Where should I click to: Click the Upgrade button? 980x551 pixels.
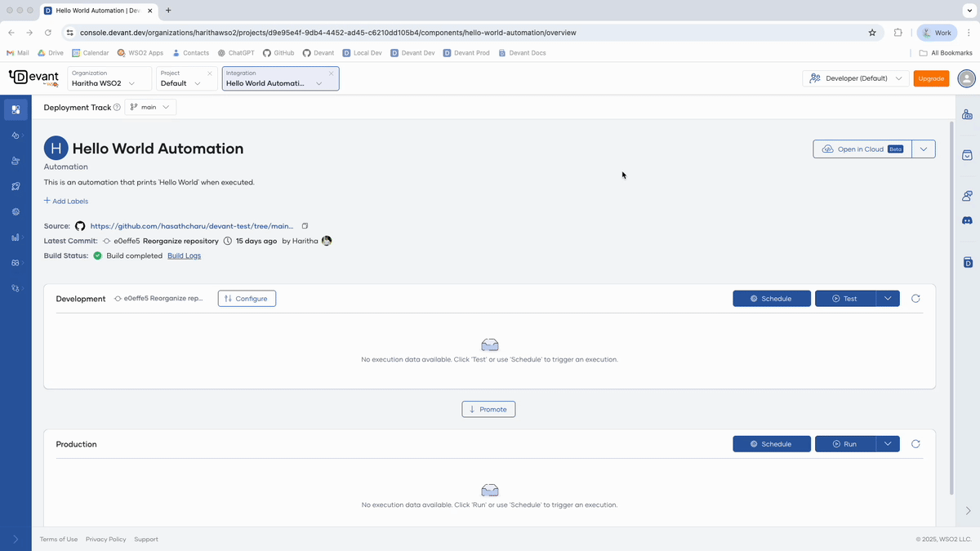click(x=931, y=78)
